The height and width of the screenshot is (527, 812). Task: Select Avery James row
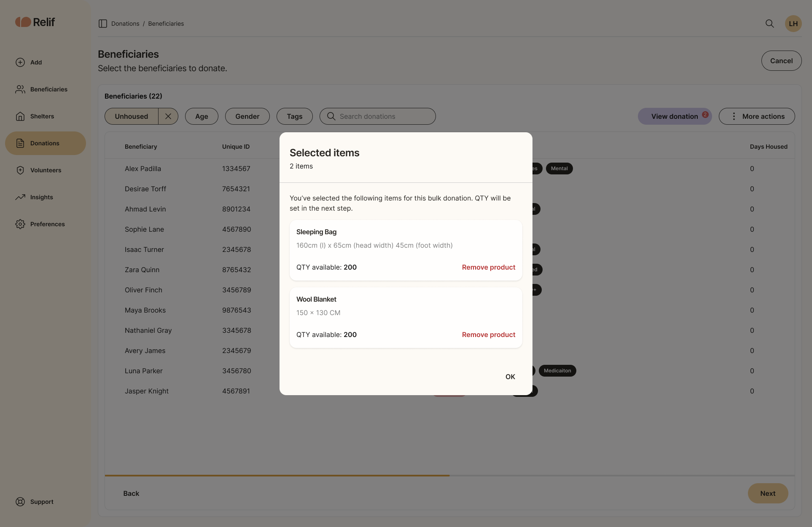point(145,350)
